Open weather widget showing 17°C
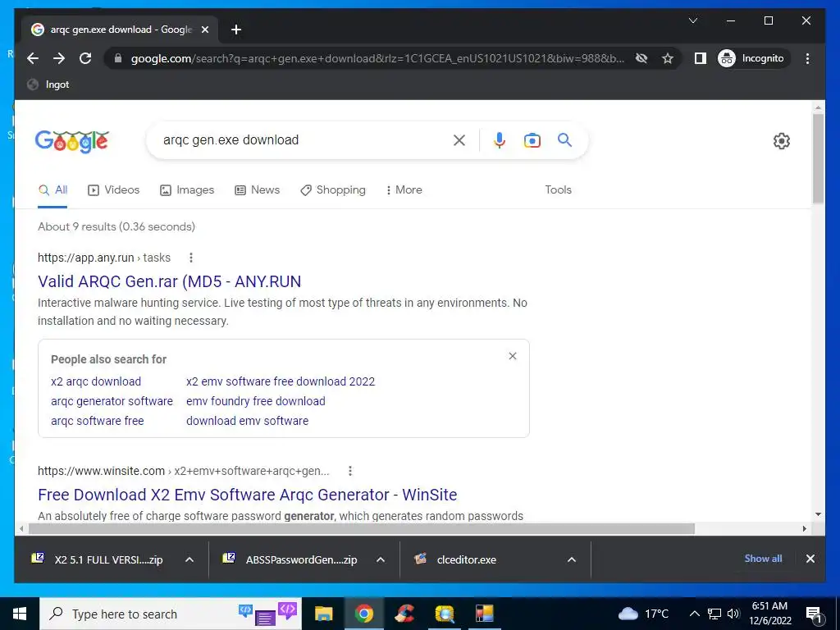 coord(643,614)
